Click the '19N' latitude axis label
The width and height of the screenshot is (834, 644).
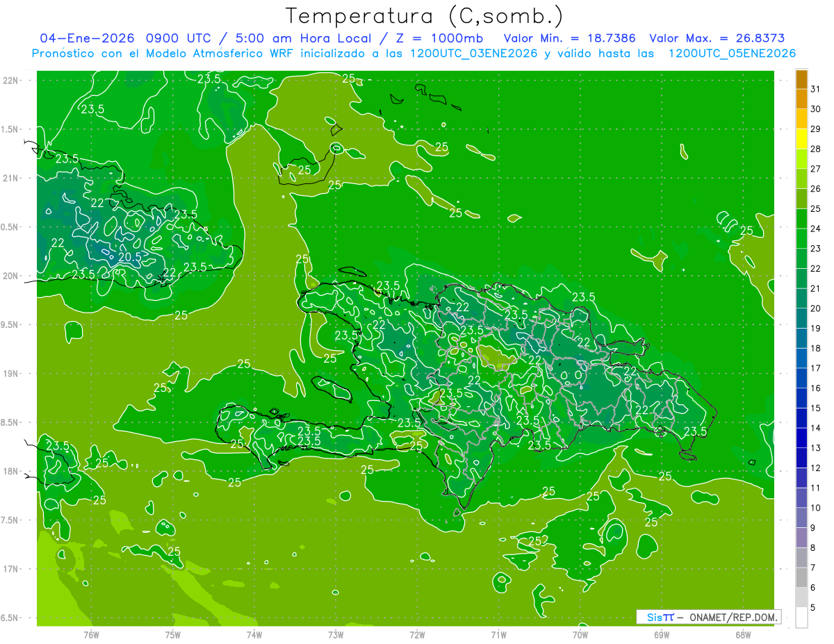11,374
